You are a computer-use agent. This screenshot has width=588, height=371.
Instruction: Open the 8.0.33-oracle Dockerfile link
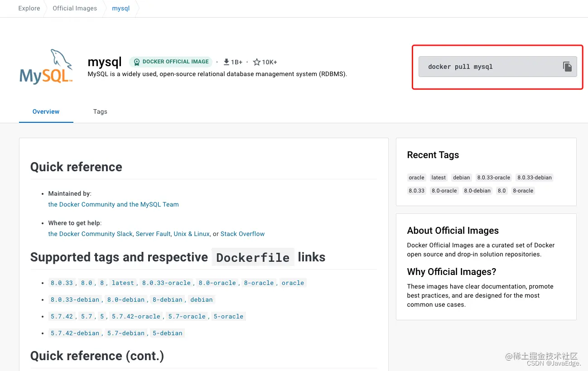(x=166, y=283)
